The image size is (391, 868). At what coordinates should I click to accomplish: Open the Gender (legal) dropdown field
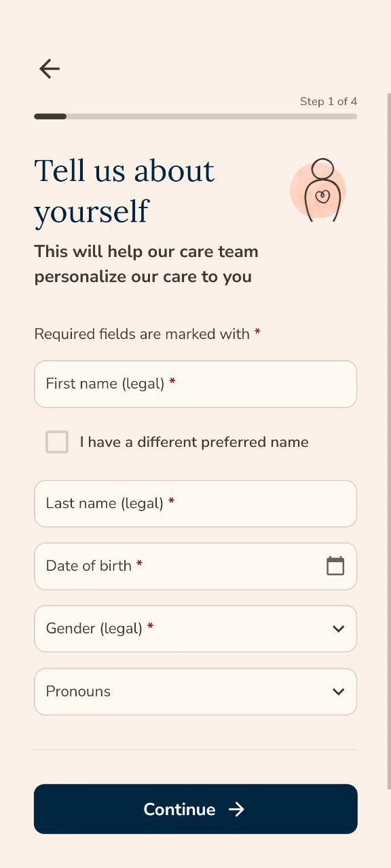195,629
